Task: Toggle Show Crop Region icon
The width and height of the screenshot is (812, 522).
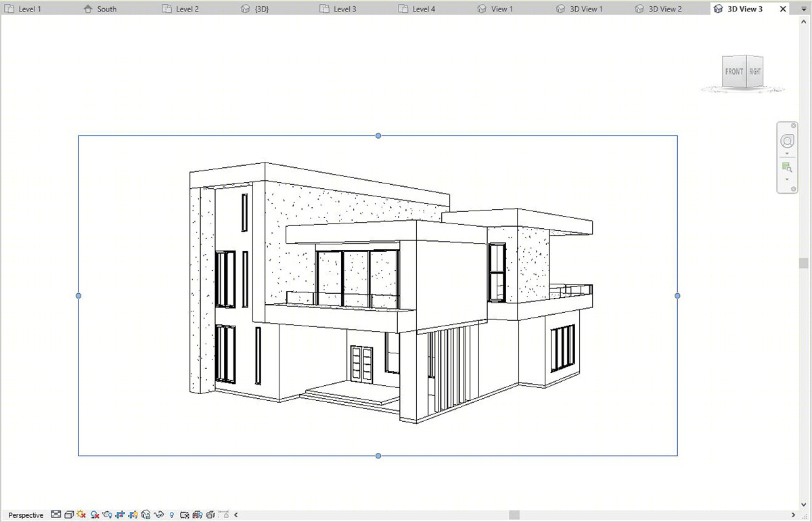Action: pyautogui.click(x=133, y=515)
